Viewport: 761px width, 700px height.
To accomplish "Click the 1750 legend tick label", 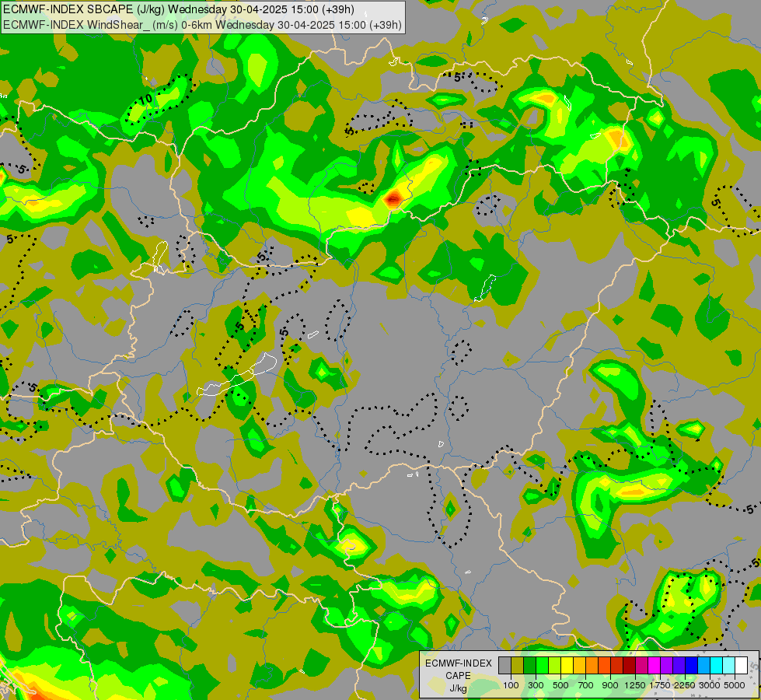I will pyautogui.click(x=660, y=685).
